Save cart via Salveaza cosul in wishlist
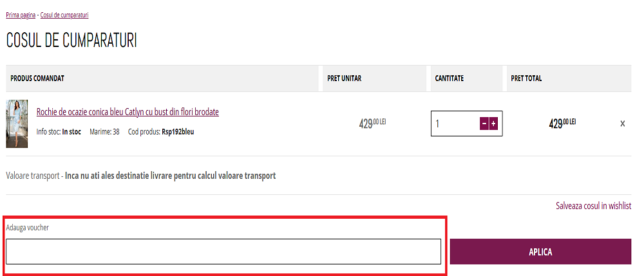Image resolution: width=644 pixels, height=276 pixels. coord(593,206)
